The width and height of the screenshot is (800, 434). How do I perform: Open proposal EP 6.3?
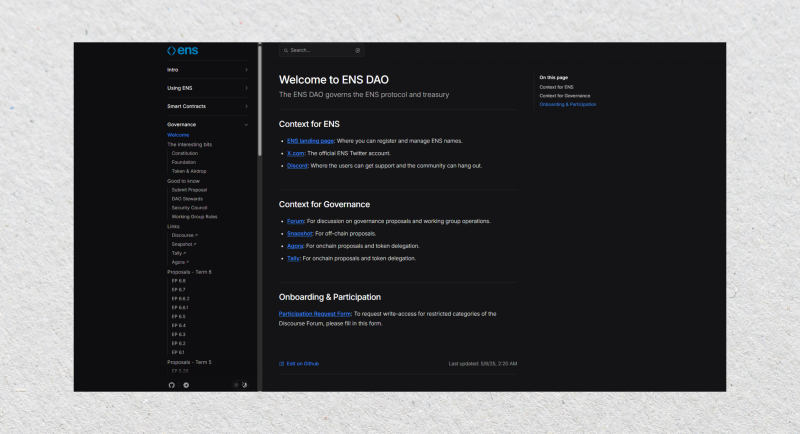pos(179,335)
